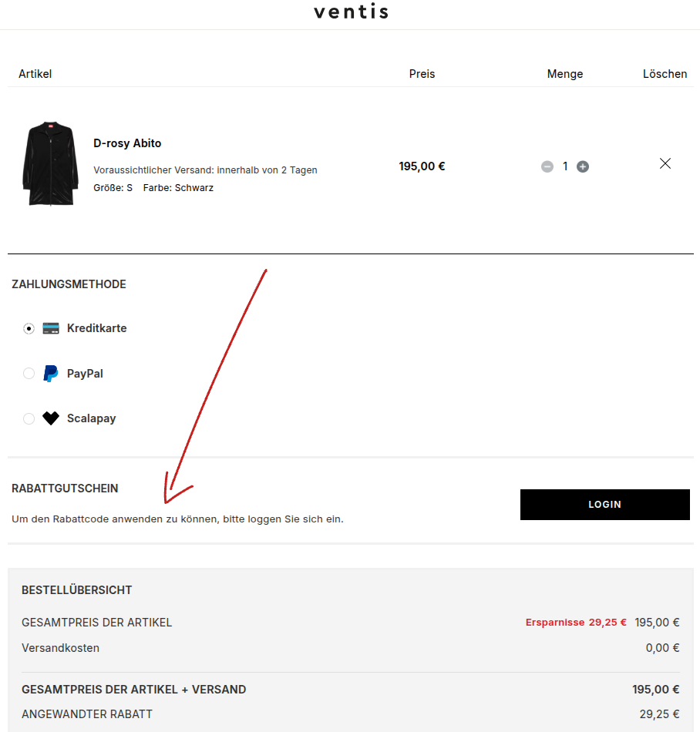Viewport: 700px width, 732px height.
Task: Select the Kreditkarte radio button
Action: (x=29, y=329)
